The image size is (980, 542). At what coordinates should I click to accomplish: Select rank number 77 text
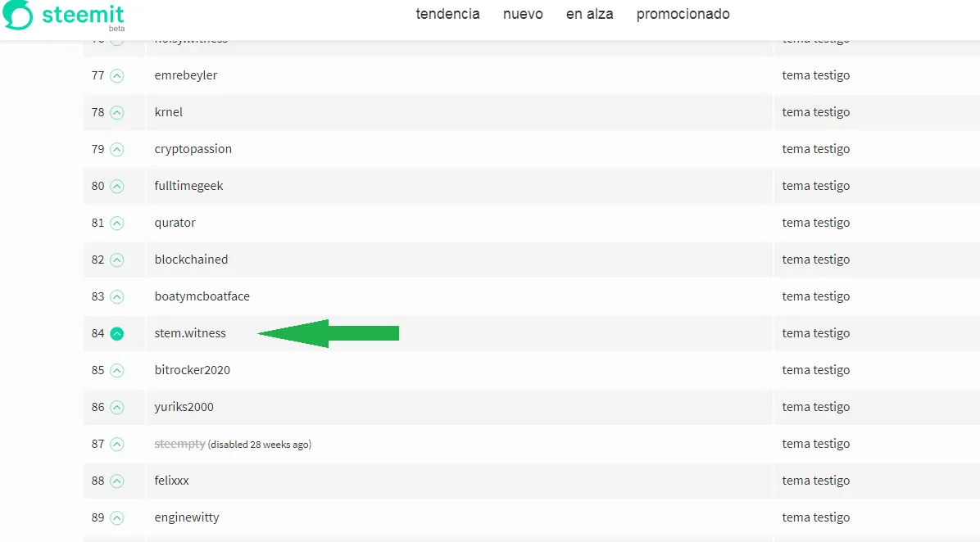98,75
